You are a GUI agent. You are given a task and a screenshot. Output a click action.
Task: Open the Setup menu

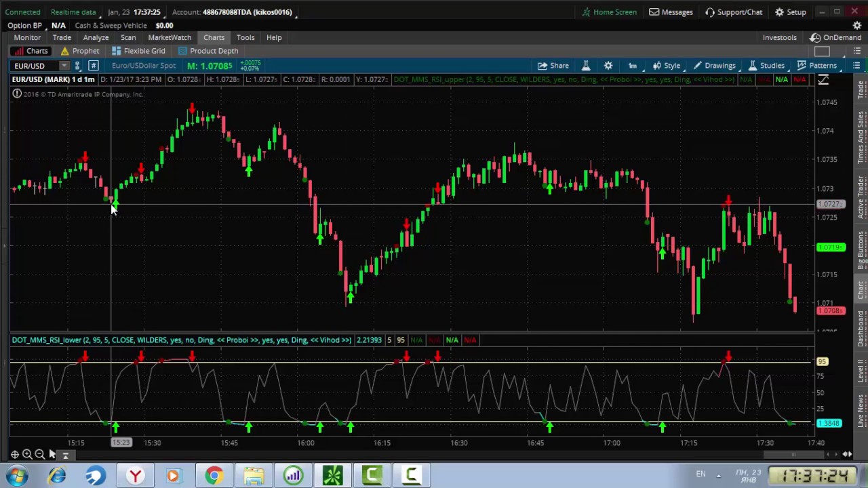[791, 12]
